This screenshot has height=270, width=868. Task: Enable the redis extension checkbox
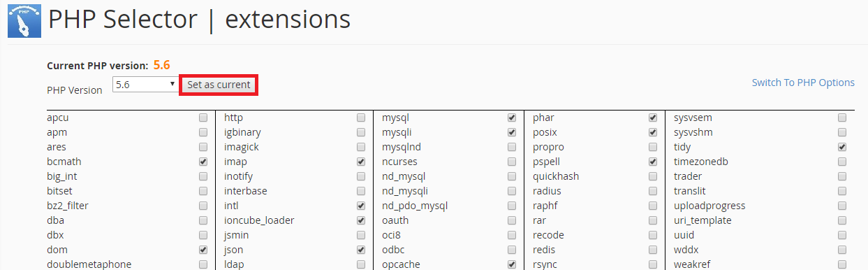[x=653, y=250]
